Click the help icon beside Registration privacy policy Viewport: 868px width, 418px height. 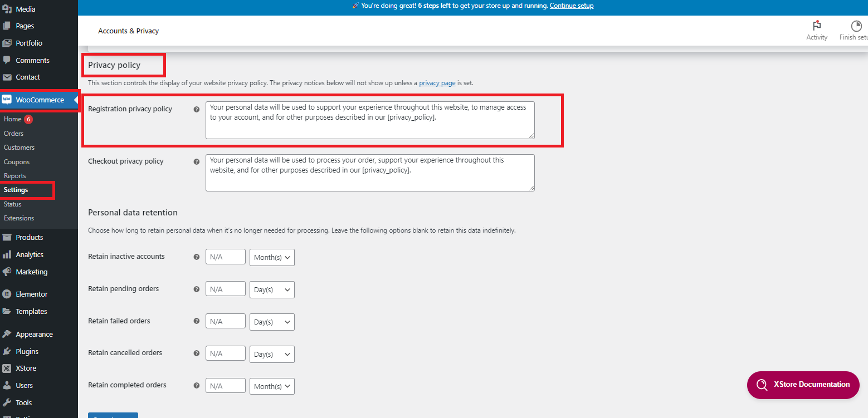tap(196, 109)
